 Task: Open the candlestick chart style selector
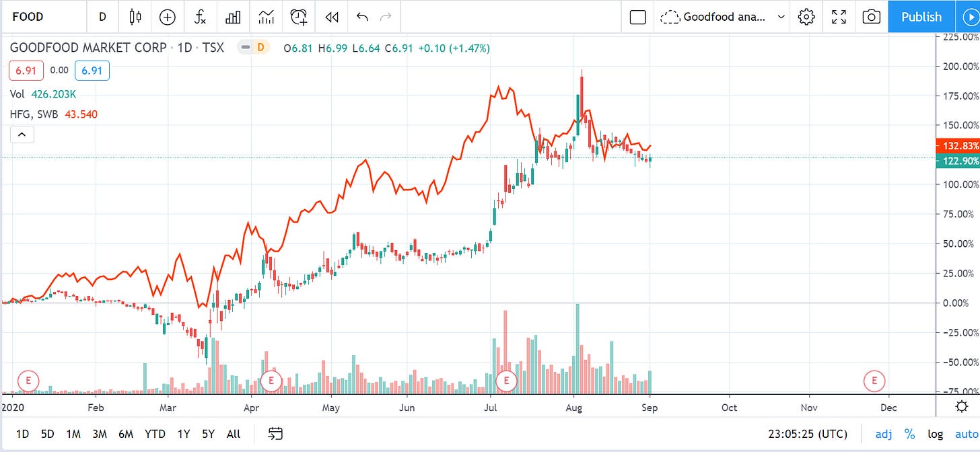[135, 17]
